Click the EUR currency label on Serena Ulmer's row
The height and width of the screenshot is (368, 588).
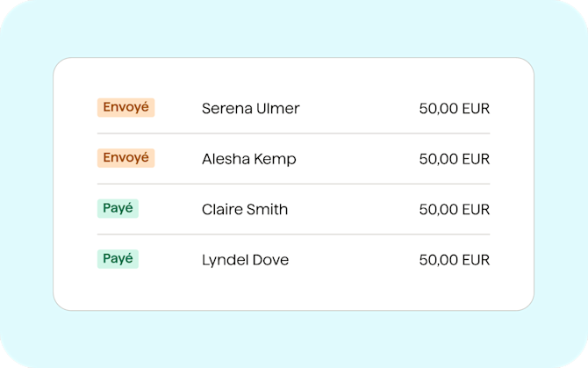click(476, 109)
